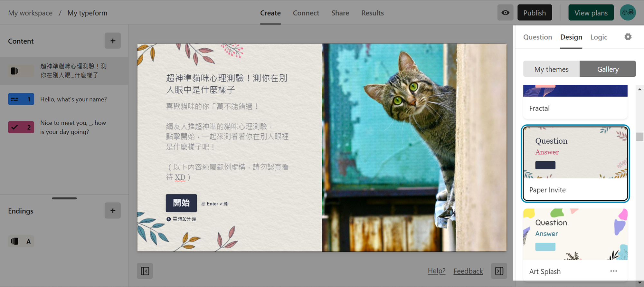Click the theme gallery scrollbar thumb
Viewport: 644px width, 287px height.
(639, 137)
